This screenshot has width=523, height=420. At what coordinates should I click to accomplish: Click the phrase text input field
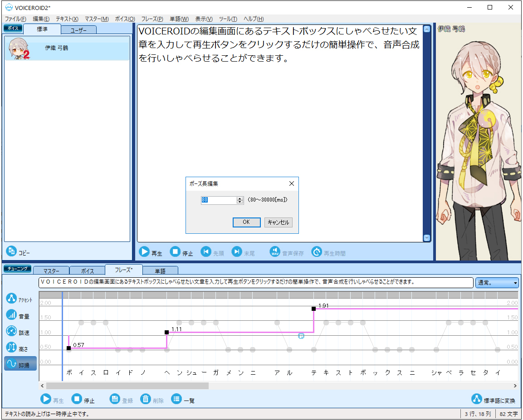click(x=256, y=282)
